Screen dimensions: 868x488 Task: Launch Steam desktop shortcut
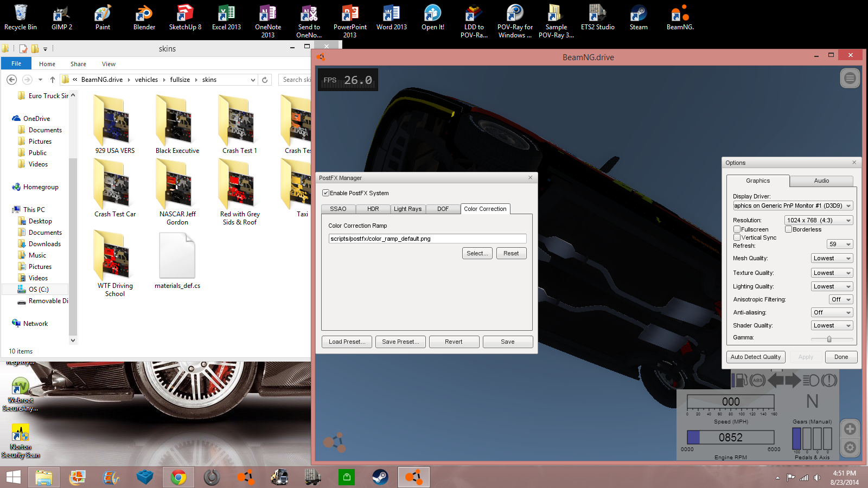point(639,17)
